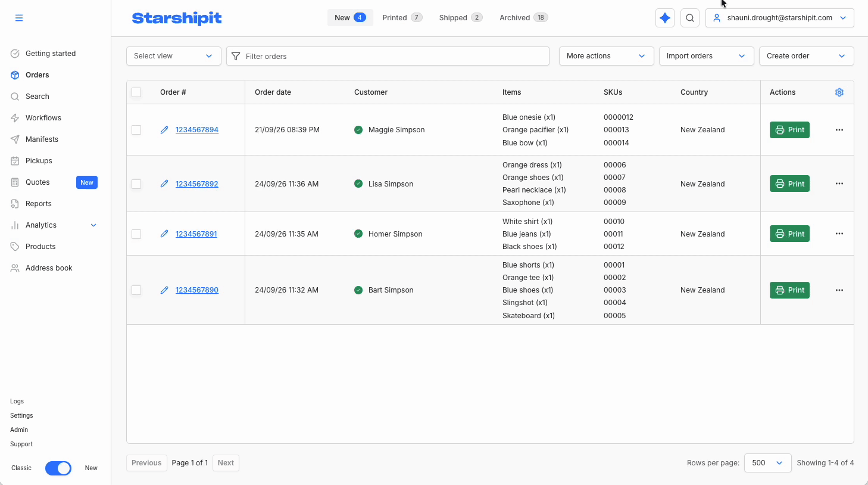
Task: Open table column settings gear icon
Action: [x=839, y=92]
